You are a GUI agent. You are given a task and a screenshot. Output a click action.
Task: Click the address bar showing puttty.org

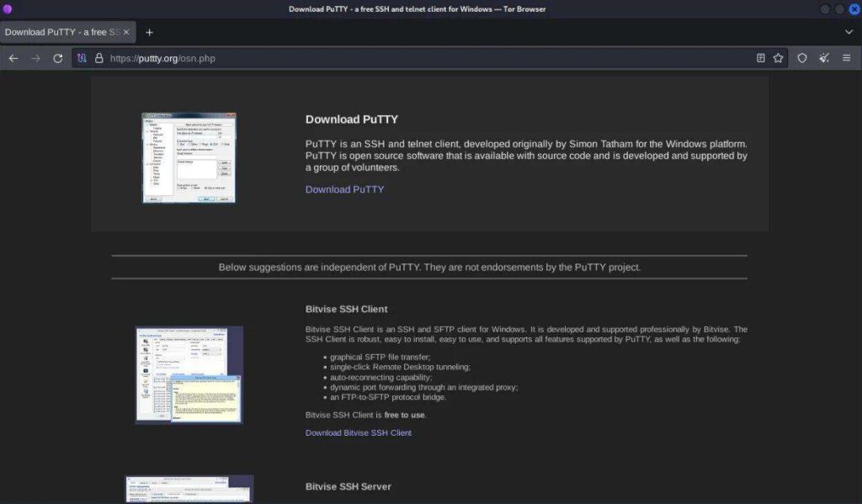pos(337,58)
